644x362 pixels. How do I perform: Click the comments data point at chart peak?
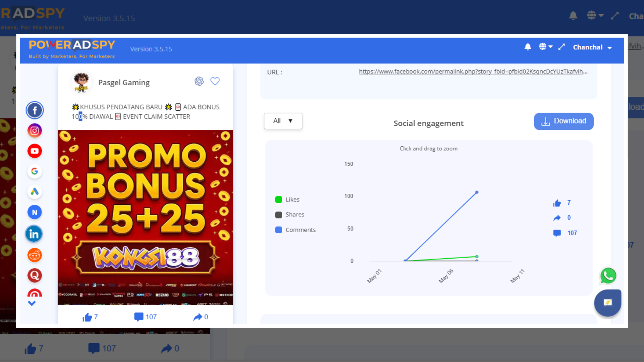click(x=477, y=192)
